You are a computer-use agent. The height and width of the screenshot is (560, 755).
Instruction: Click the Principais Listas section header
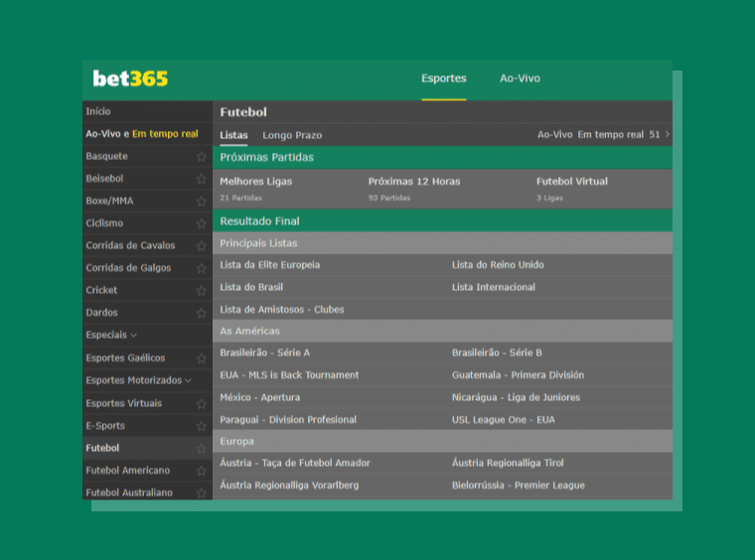point(442,243)
